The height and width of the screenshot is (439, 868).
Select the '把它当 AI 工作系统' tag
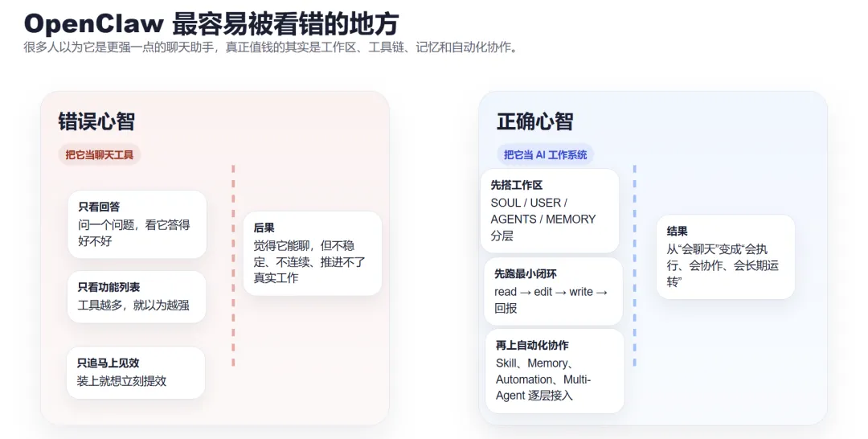(x=545, y=155)
